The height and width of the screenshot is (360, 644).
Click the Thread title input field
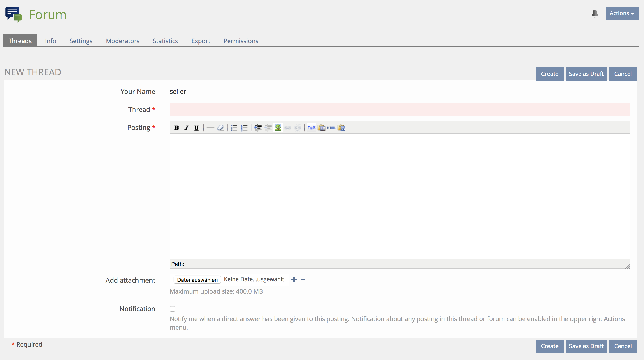pyautogui.click(x=400, y=110)
